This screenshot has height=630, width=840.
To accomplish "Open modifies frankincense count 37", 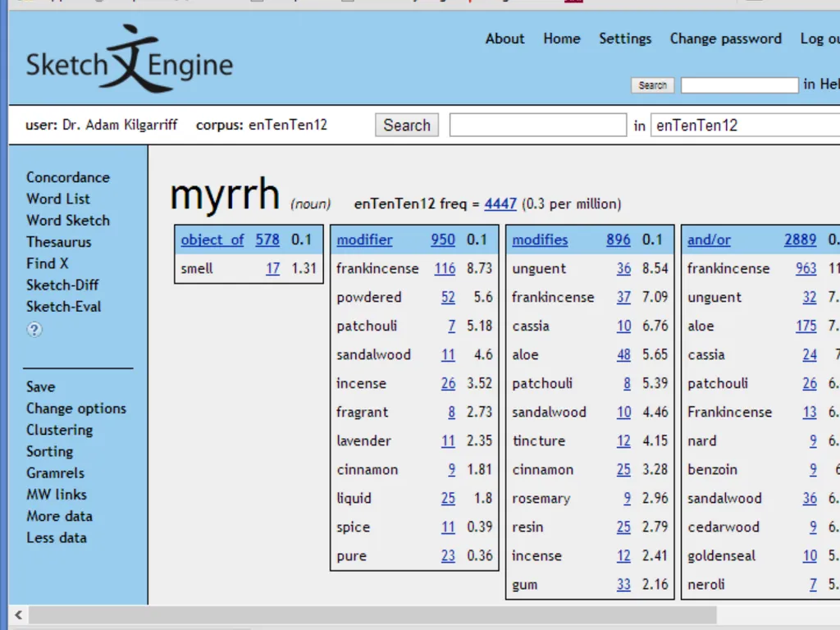I will [x=623, y=297].
